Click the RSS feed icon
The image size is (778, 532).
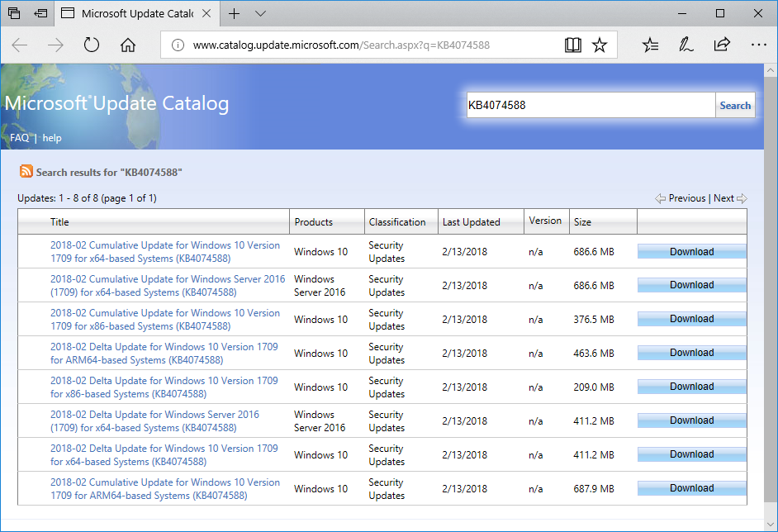pyautogui.click(x=26, y=172)
